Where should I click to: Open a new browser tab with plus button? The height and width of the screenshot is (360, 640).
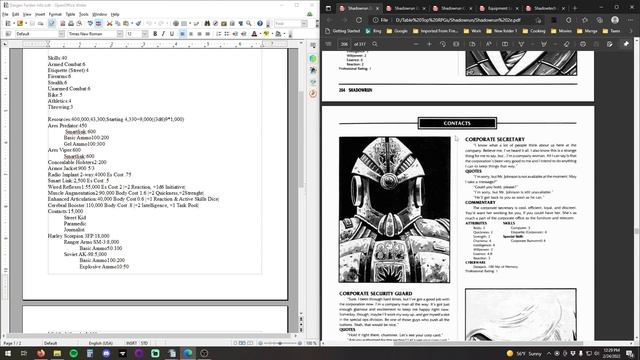tap(575, 8)
